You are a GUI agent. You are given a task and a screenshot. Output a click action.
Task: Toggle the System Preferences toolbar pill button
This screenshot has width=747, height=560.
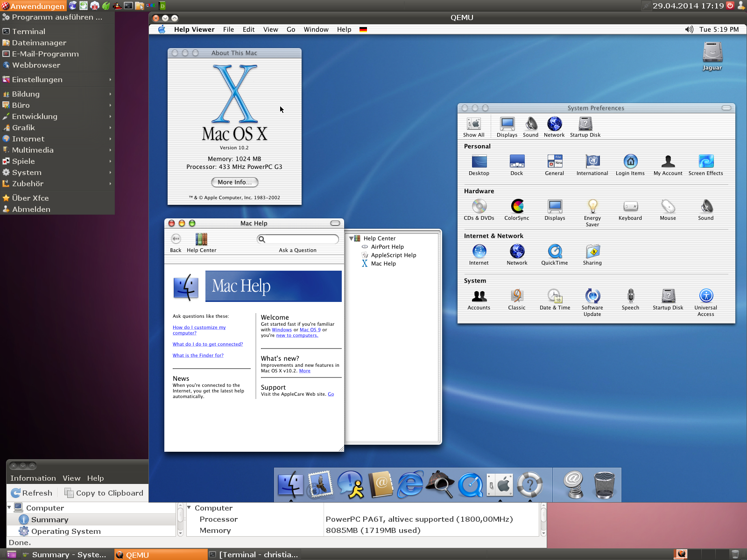click(726, 108)
